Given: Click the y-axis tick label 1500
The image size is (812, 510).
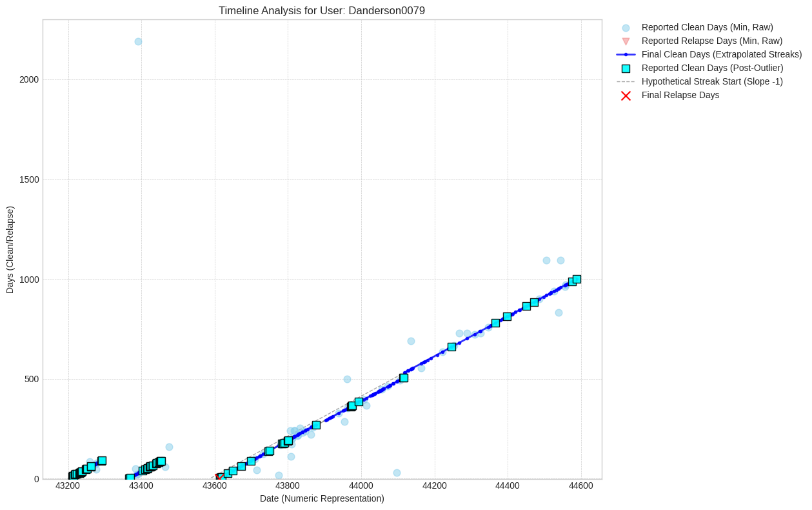Looking at the screenshot, I should tap(29, 179).
